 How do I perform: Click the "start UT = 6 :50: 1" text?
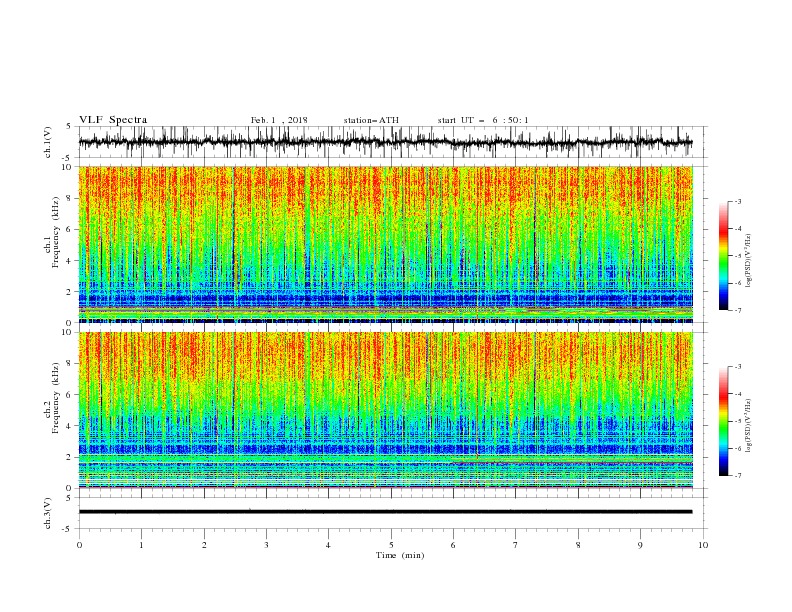click(483, 120)
